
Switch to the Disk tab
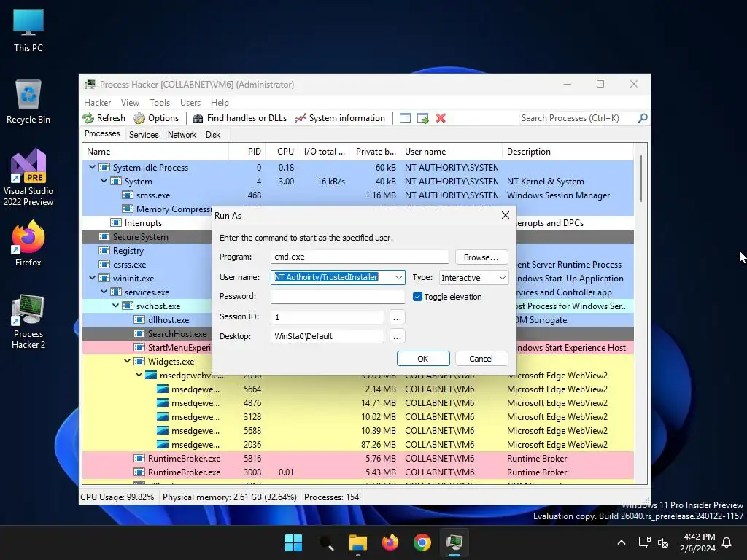[213, 135]
